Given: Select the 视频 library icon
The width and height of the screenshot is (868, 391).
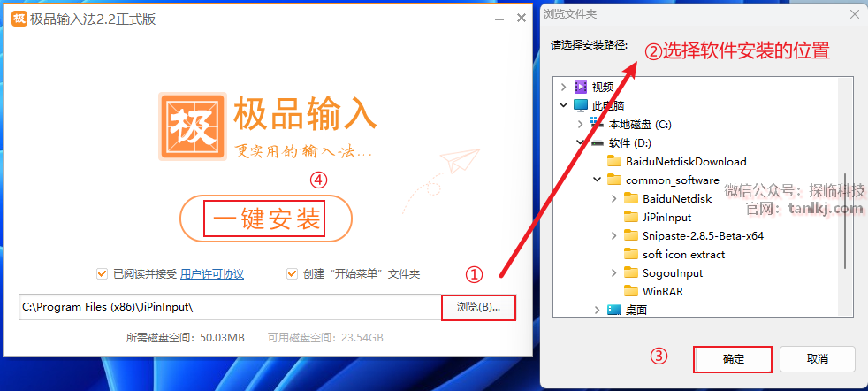Looking at the screenshot, I should [580, 87].
